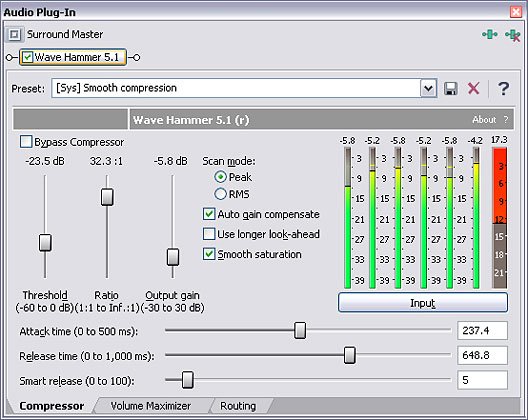Viewport: 528px width, 420px height.
Task: Click the Surround Master bus icon
Action: (x=14, y=34)
